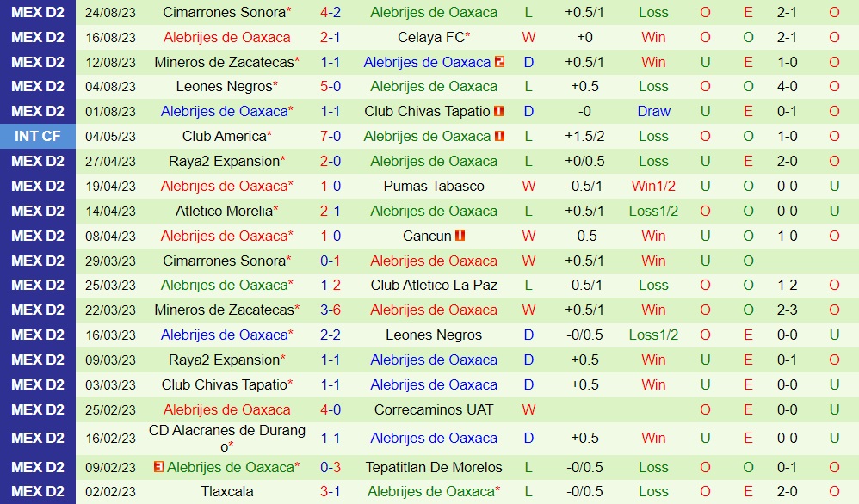The height and width of the screenshot is (504, 859).
Task: Open the Celaya FC team link
Action: pyautogui.click(x=430, y=37)
